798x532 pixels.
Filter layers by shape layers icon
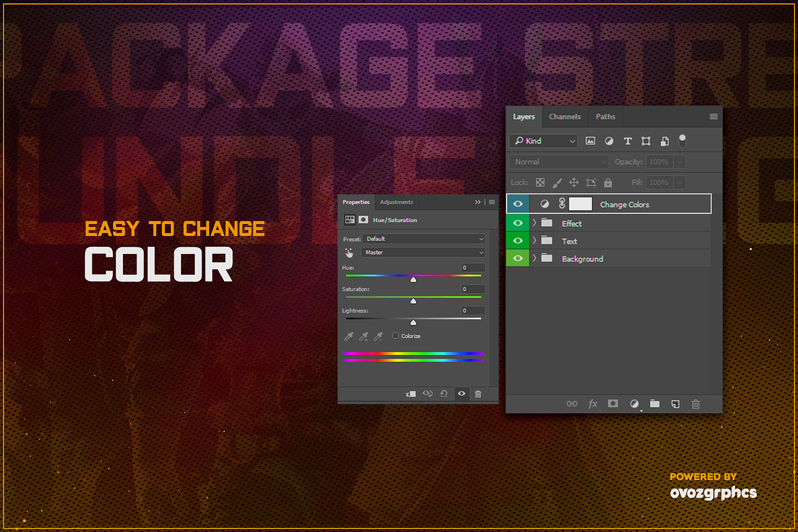point(646,141)
